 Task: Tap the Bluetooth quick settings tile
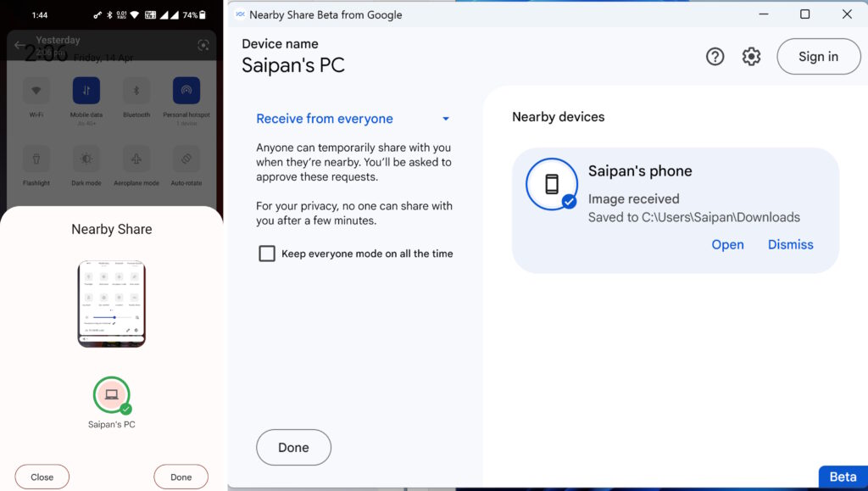(136, 90)
